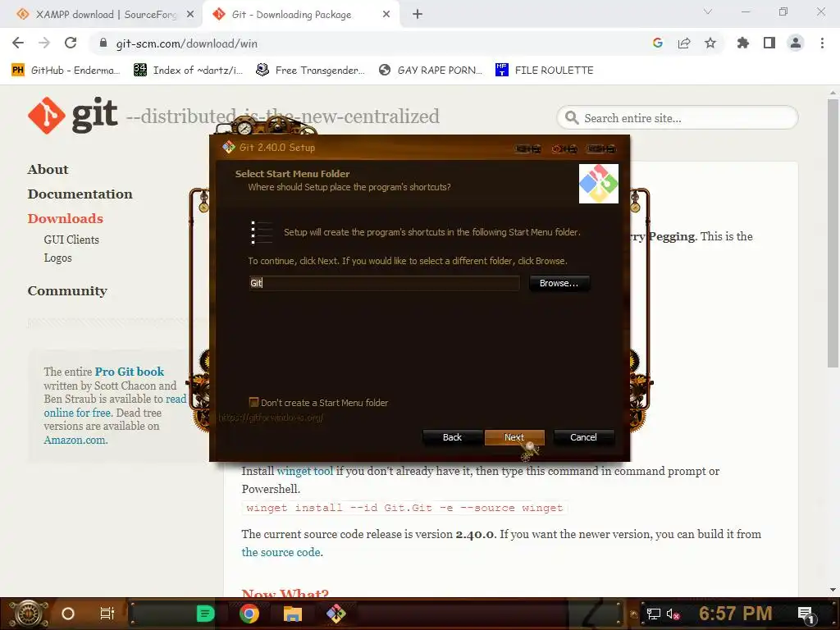The width and height of the screenshot is (840, 630).
Task: Open Chrome profile avatar
Action: tap(796, 43)
